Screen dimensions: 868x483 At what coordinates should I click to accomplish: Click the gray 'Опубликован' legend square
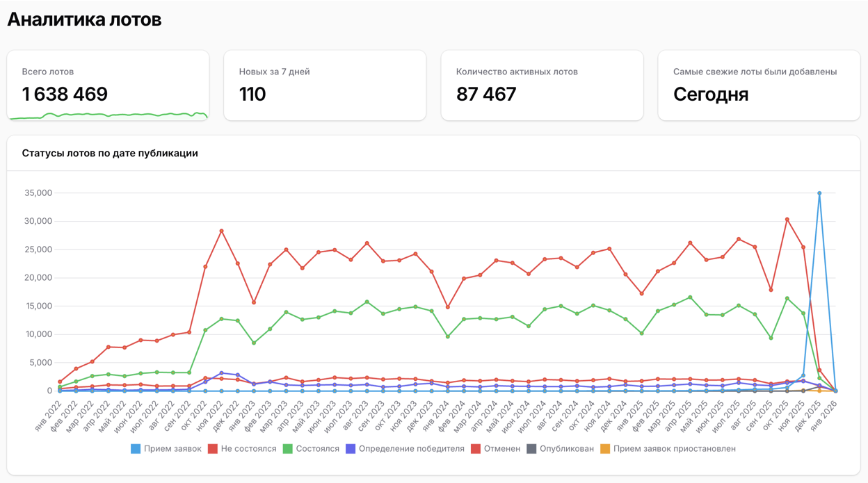[531, 449]
